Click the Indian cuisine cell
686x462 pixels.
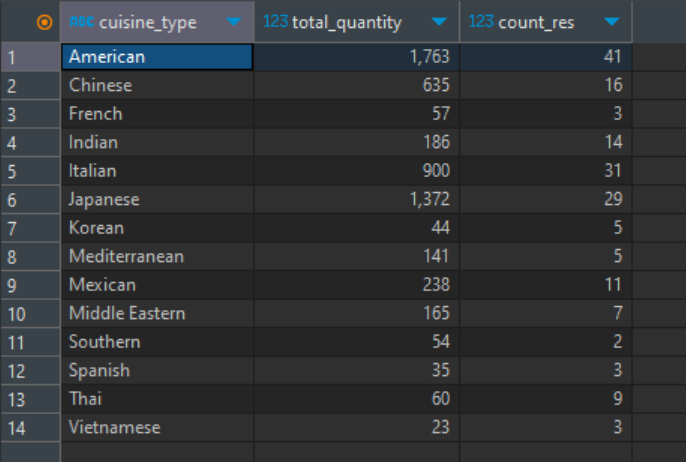[x=157, y=142]
